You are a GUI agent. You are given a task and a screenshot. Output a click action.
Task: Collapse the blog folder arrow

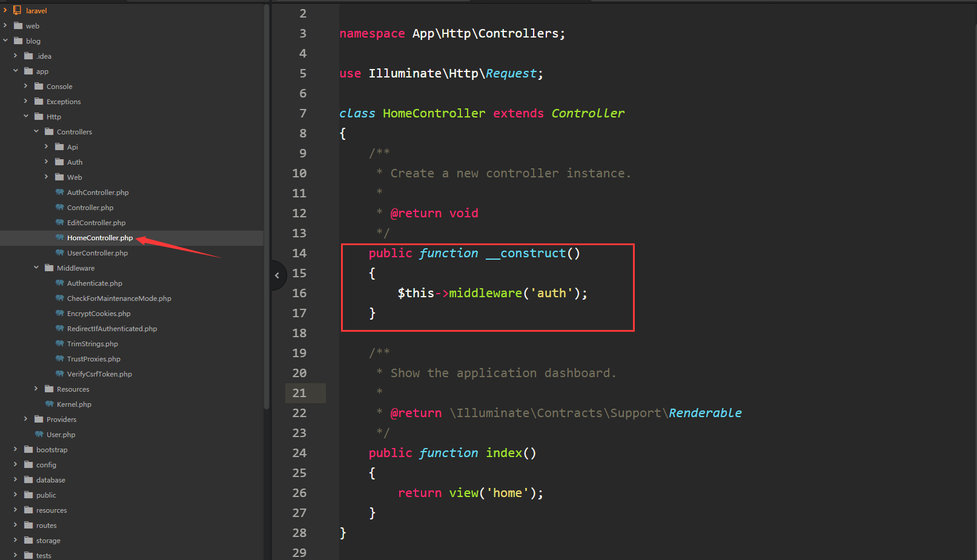(5, 41)
